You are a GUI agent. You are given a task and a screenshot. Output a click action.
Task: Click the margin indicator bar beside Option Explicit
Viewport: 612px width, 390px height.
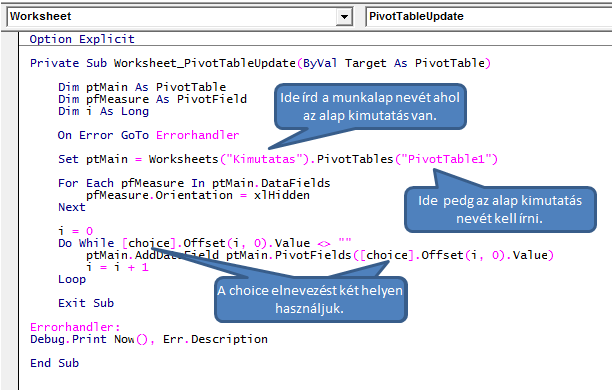pyautogui.click(x=9, y=39)
